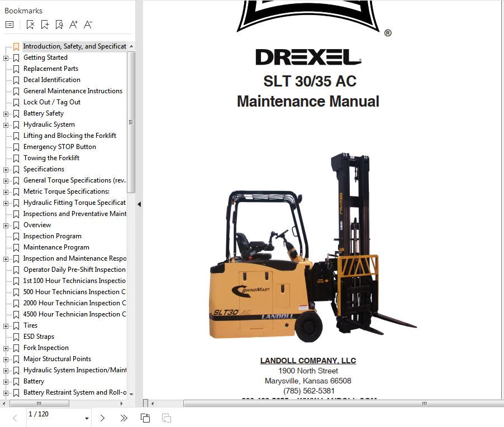
Task: Open 1st 100 Hour Technicians Inspection bookmark
Action: [x=74, y=281]
